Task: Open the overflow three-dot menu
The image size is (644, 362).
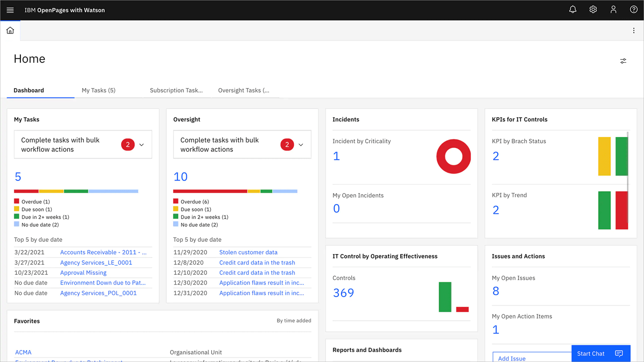Action: point(634,30)
